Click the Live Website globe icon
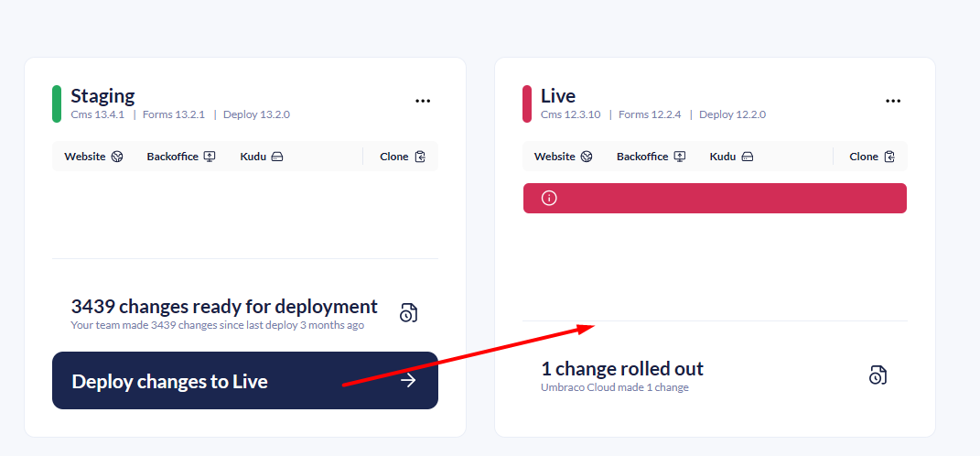Screen dimensions: 980x456 (587, 157)
